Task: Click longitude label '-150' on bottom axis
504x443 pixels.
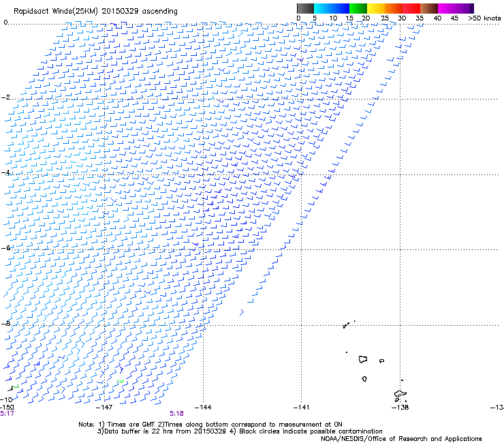Action: tap(7, 408)
